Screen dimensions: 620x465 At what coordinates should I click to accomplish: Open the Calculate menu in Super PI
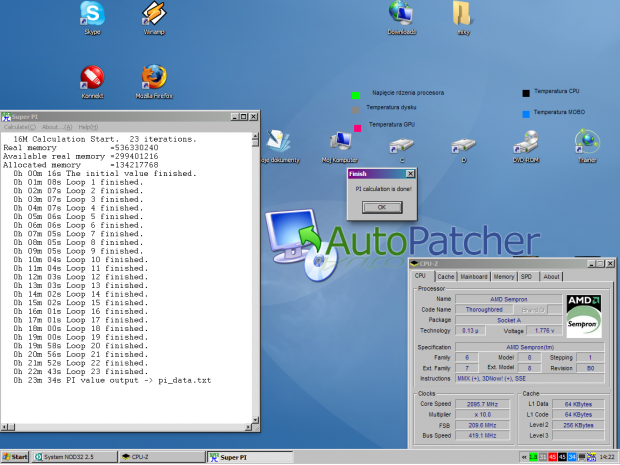[x=20, y=127]
